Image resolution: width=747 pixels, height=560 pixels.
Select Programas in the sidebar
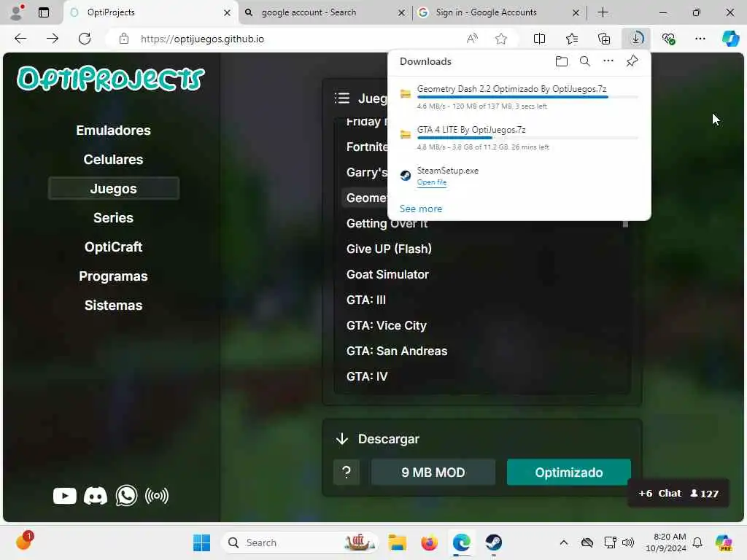pyautogui.click(x=113, y=276)
